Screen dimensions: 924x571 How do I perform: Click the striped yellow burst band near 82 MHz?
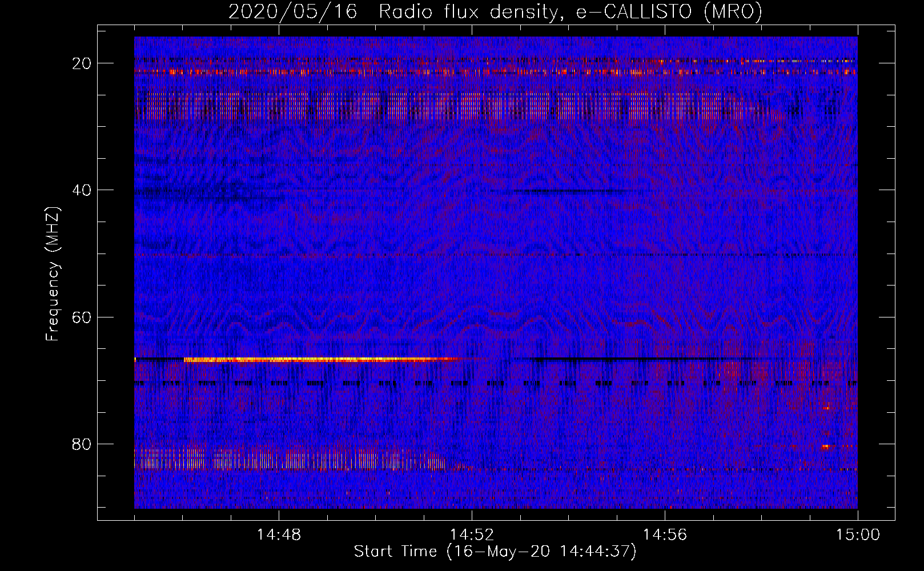[x=290, y=459]
